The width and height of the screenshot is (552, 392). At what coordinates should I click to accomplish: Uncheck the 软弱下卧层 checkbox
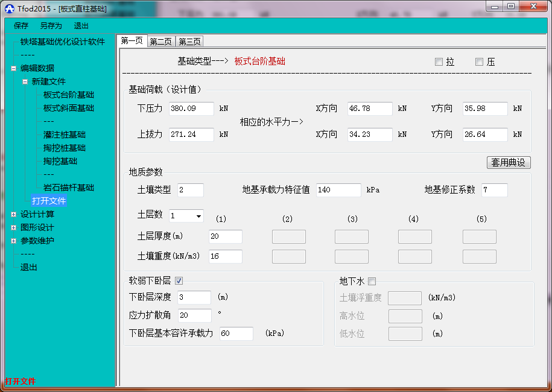point(179,281)
